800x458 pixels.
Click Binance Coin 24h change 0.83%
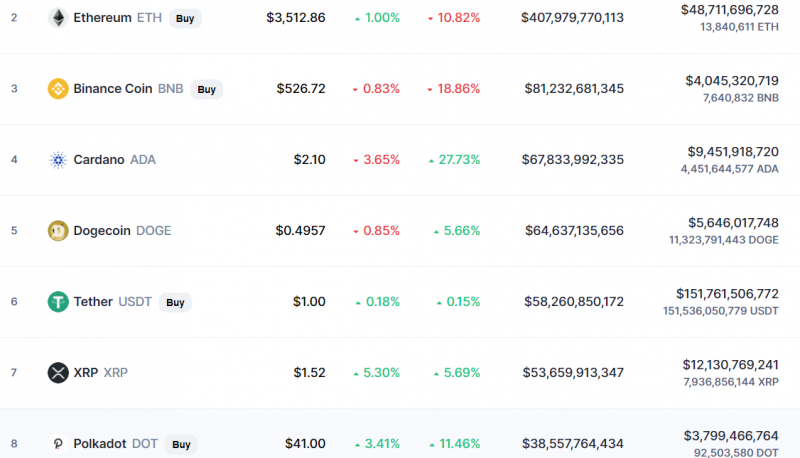377,89
